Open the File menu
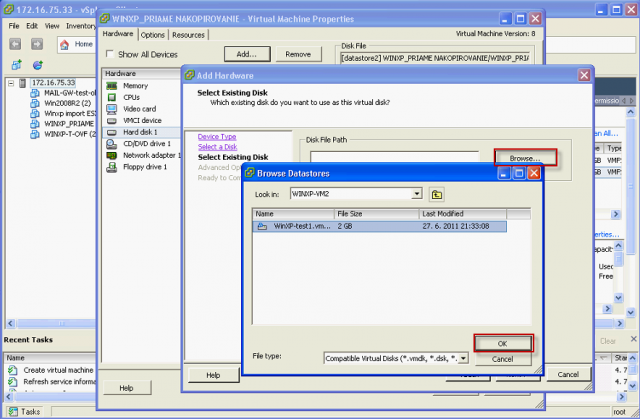This screenshot has width=640, height=419. tap(14, 26)
